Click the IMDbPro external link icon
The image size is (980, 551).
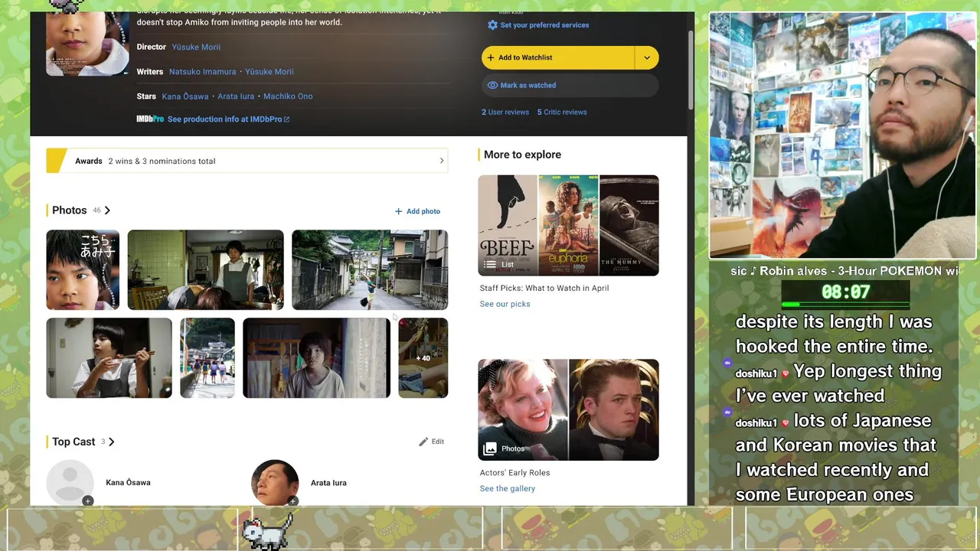(286, 119)
